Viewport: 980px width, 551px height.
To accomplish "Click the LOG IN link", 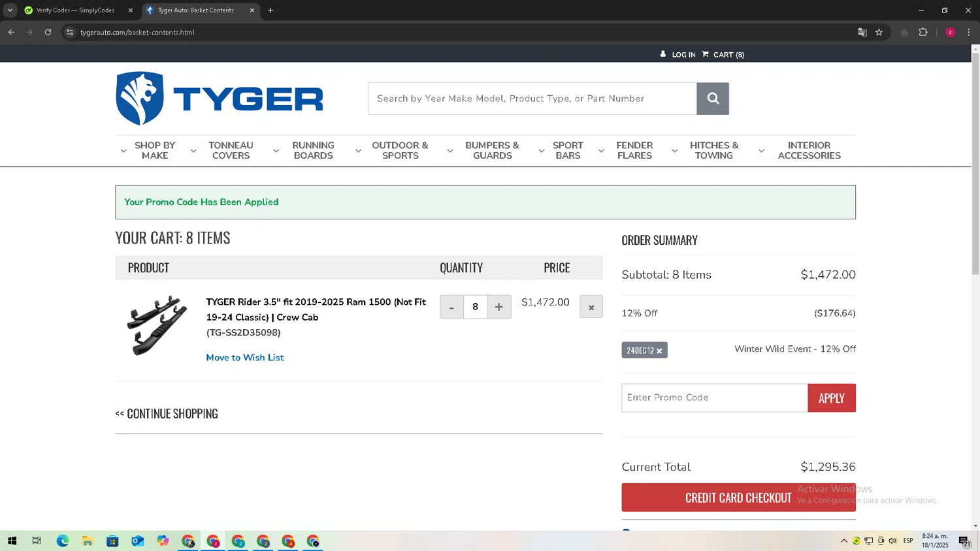I will pyautogui.click(x=683, y=55).
